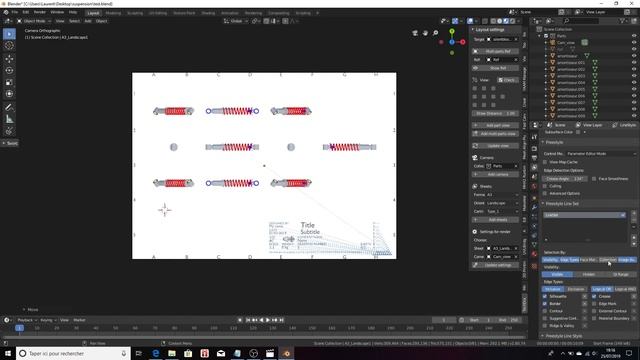Toggle the Border edge type checkbox
Screen dimensions: 640x360
point(545,304)
